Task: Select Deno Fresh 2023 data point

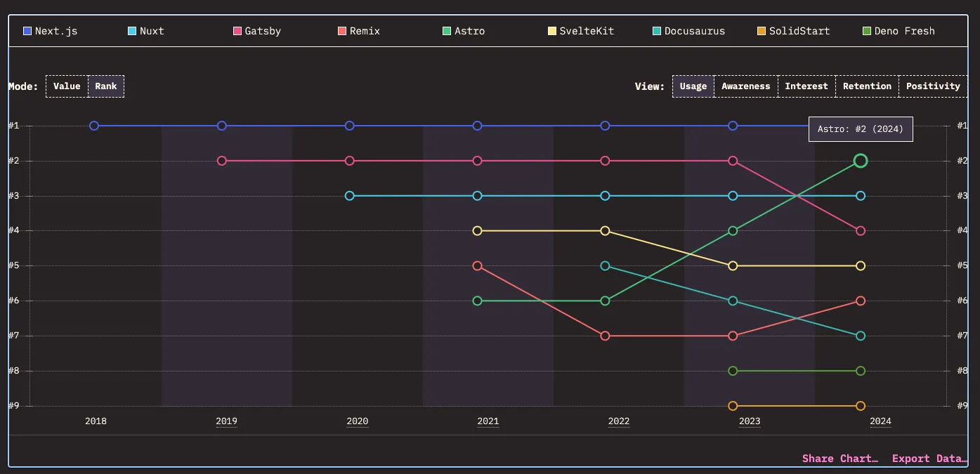Action: [x=733, y=371]
